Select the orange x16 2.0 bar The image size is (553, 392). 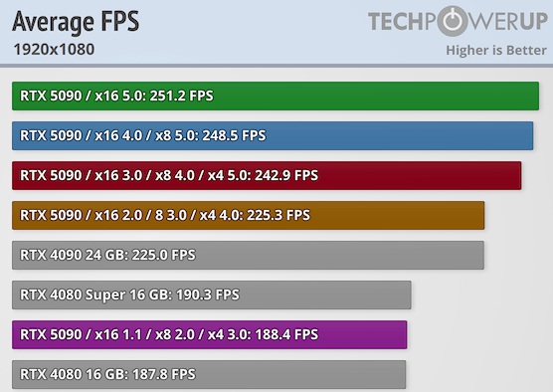pyautogui.click(x=249, y=216)
